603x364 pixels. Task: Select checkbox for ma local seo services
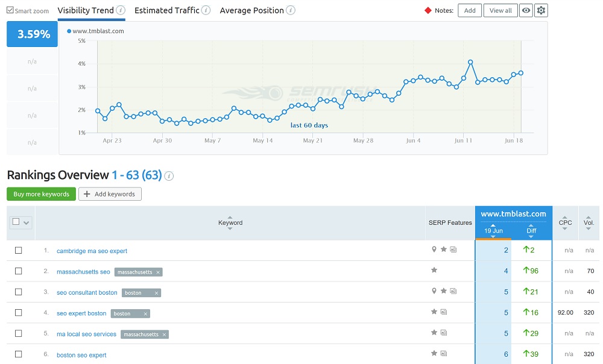coord(18,333)
